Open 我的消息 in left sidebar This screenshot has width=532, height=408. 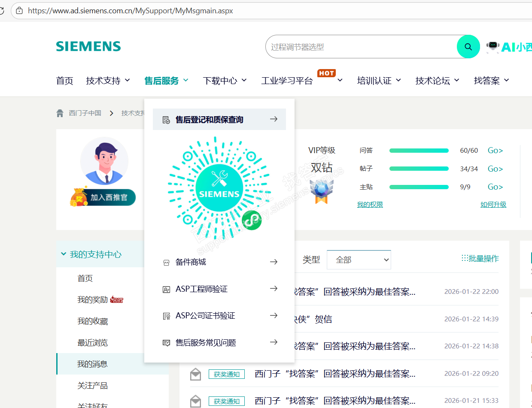(92, 364)
